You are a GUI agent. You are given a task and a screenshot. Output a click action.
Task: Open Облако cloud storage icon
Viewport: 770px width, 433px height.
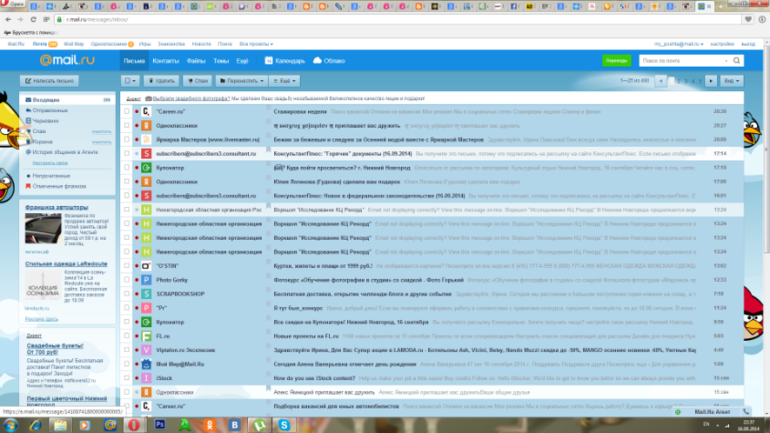pyautogui.click(x=317, y=61)
